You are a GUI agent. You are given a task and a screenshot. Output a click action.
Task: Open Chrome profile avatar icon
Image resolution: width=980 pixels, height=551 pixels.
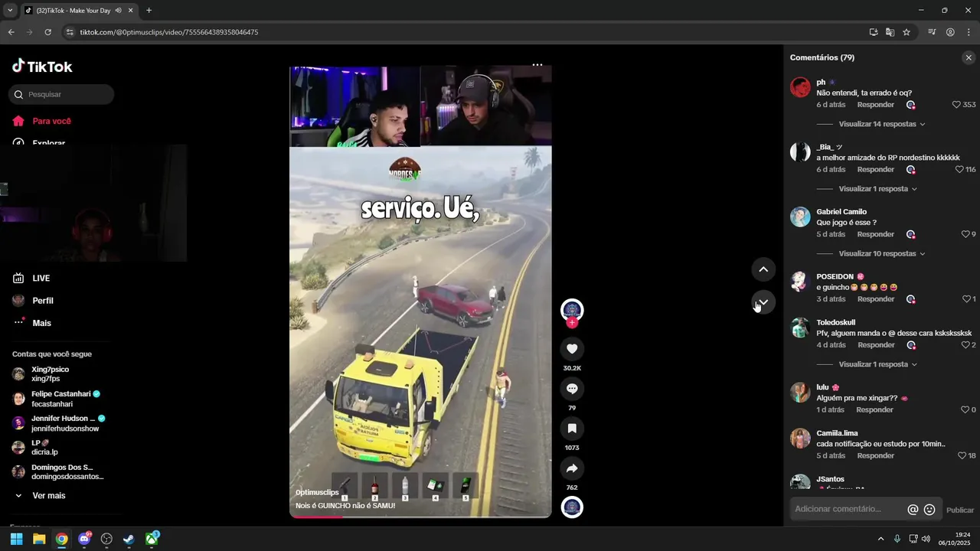(x=950, y=32)
